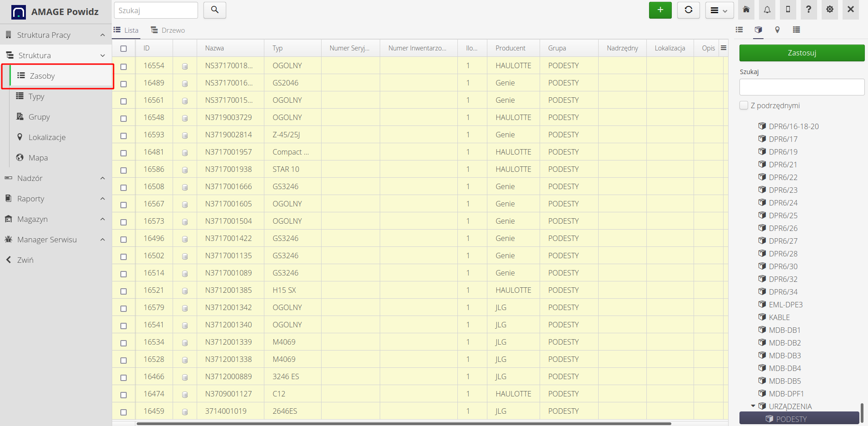
Task: Click the green add new resource button
Action: 660,10
